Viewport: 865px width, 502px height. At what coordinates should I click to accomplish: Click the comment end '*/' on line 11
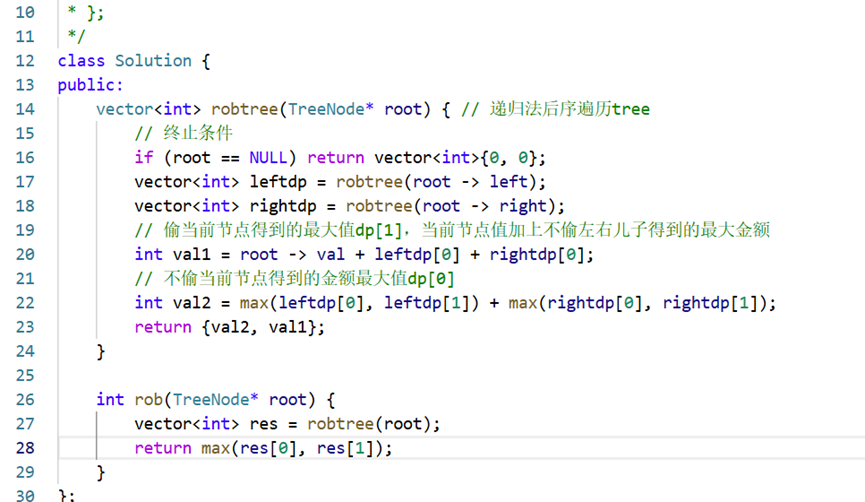(x=76, y=36)
